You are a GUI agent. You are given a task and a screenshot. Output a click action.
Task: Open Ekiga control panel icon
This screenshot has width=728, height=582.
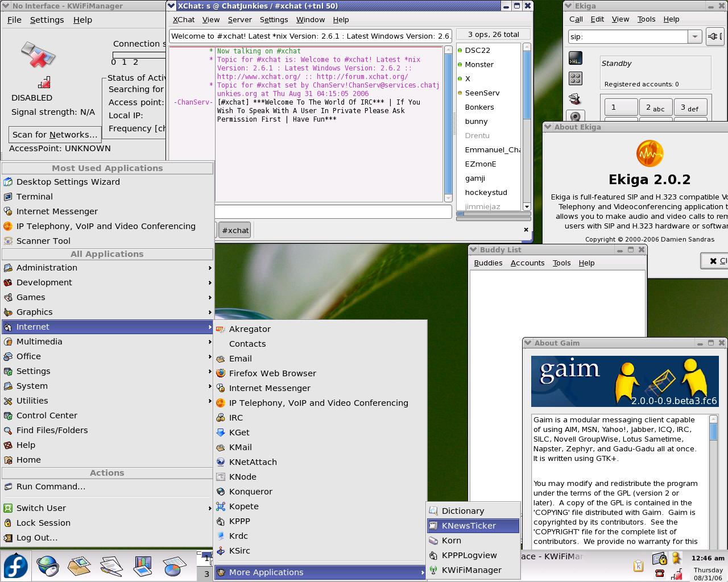coord(575,78)
